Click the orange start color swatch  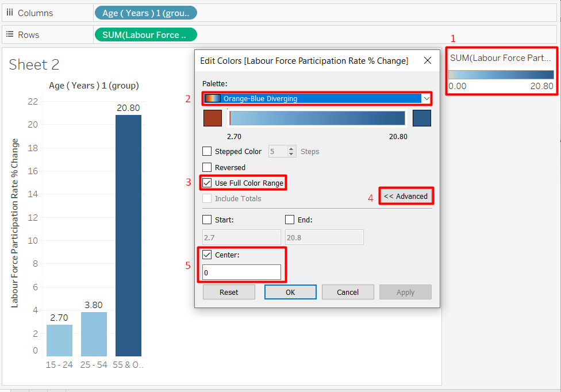213,118
